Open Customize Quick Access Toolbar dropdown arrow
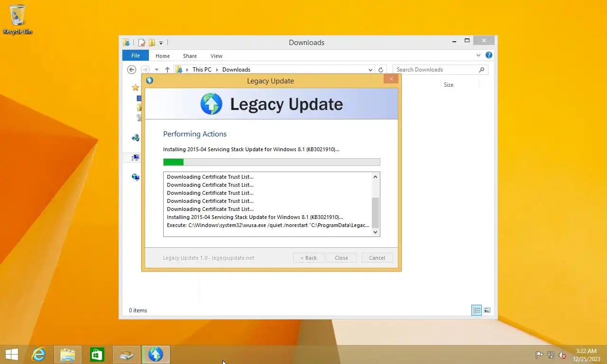The width and height of the screenshot is (607, 364). click(161, 43)
